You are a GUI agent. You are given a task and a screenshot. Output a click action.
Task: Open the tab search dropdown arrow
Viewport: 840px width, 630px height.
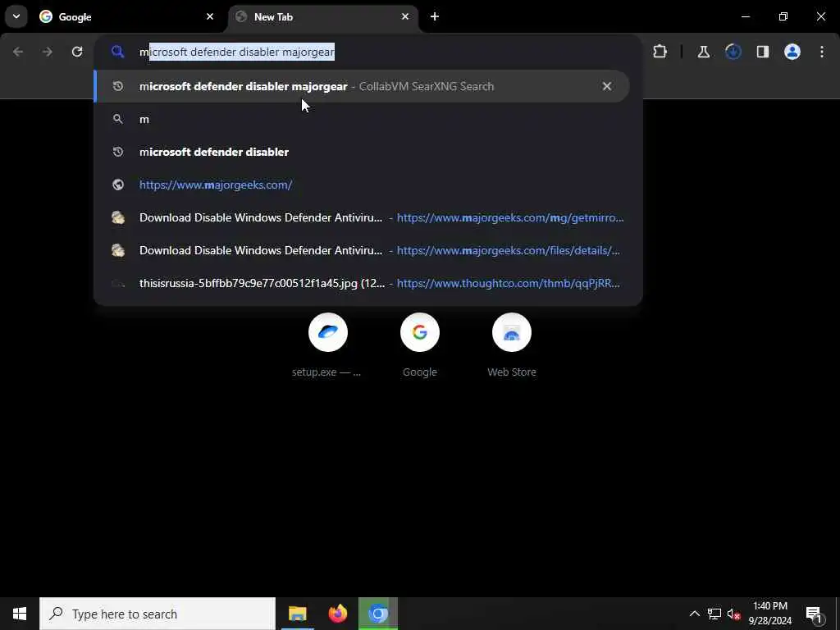click(16, 16)
